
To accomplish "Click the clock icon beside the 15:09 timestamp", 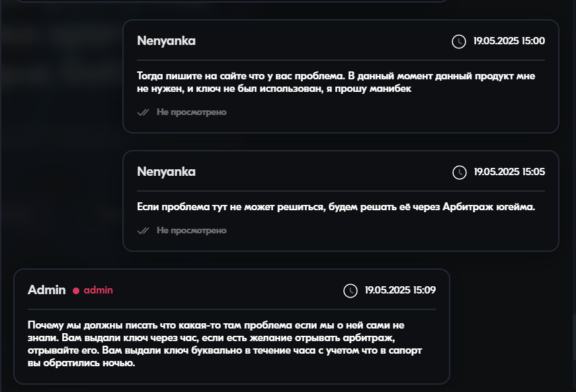I will click(350, 291).
